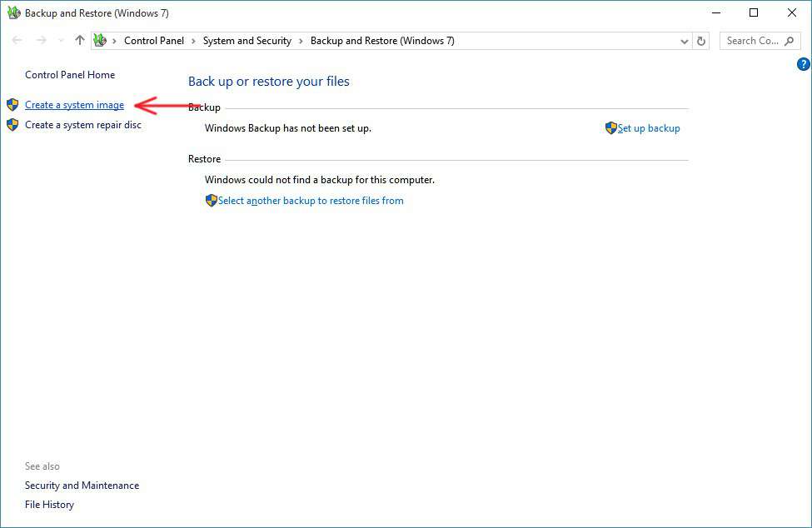Open Help with the blue question mark
Screen dimensions: 812x528
pos(803,64)
